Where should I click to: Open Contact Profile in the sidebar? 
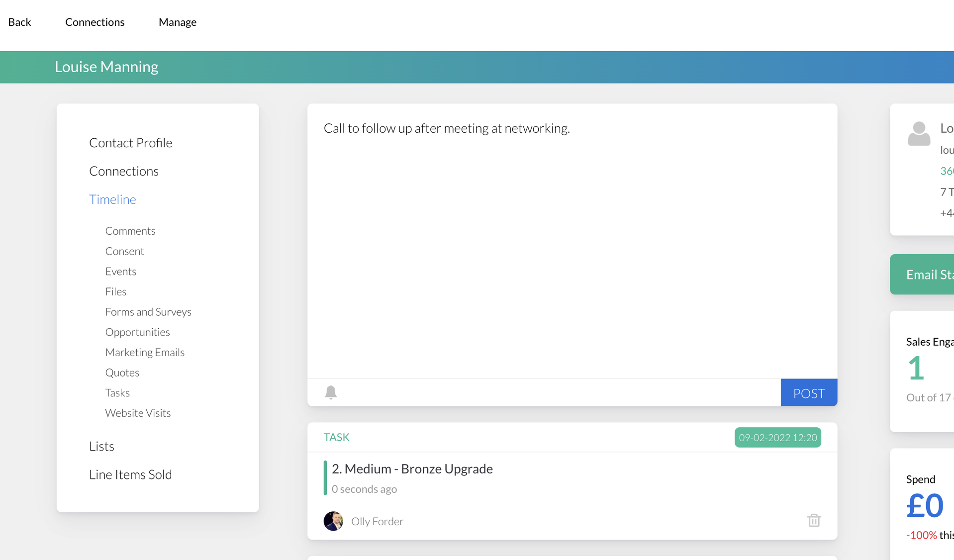pos(130,143)
